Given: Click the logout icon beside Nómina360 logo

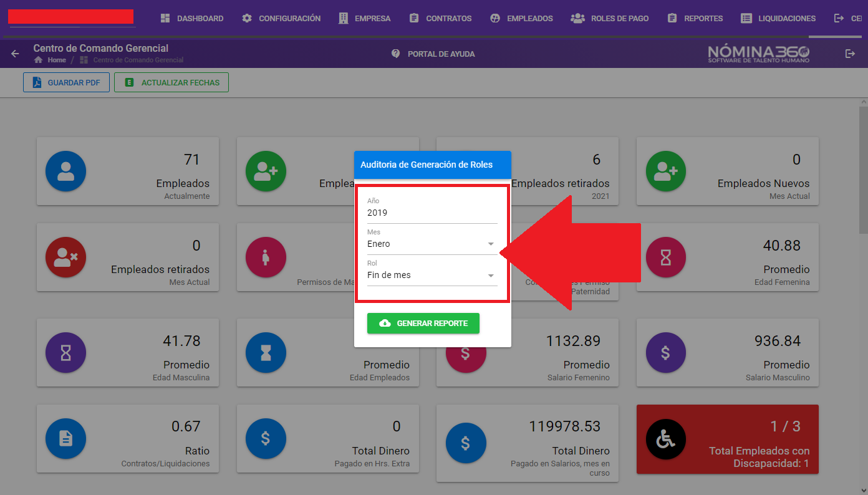Looking at the screenshot, I should tap(850, 54).
